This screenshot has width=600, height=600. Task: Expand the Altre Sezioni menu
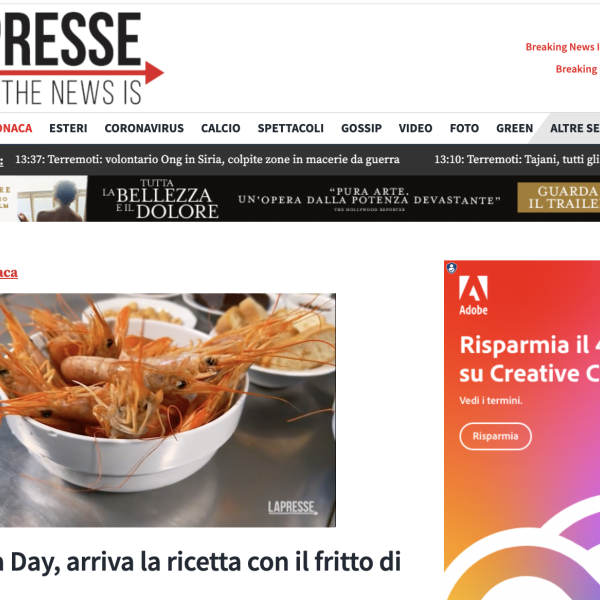point(575,128)
